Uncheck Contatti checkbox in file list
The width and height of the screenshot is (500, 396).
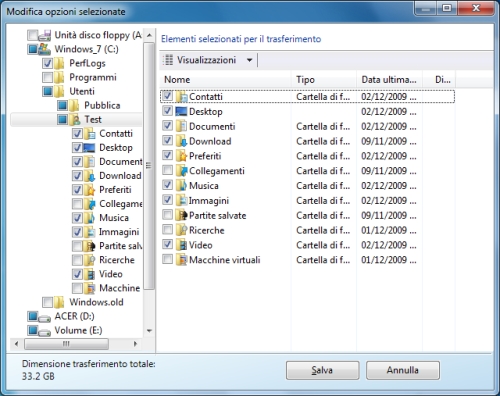(167, 96)
